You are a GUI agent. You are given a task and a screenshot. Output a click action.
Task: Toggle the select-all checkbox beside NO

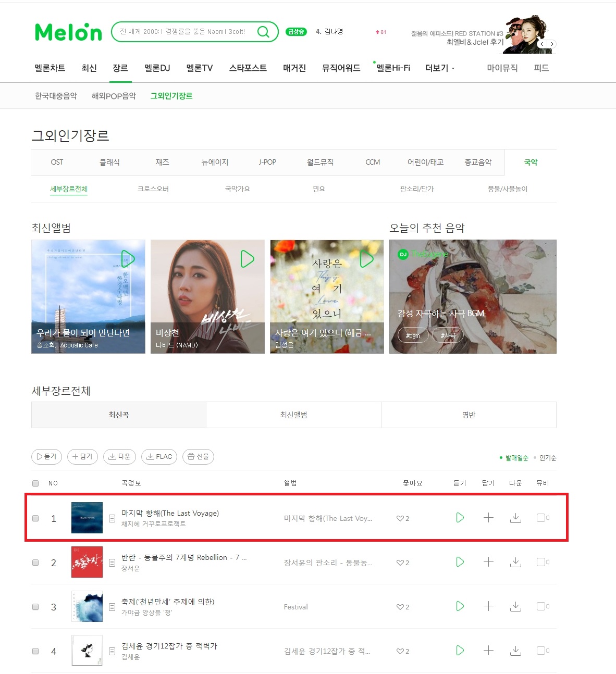point(35,483)
